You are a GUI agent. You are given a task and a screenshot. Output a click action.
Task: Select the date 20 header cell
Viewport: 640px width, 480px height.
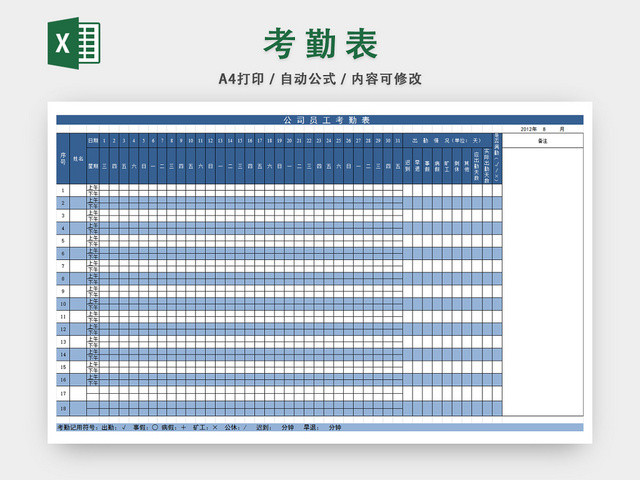point(289,140)
